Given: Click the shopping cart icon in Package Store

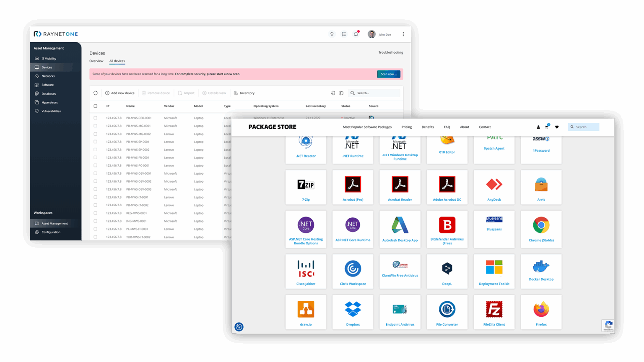Looking at the screenshot, I should pos(546,127).
